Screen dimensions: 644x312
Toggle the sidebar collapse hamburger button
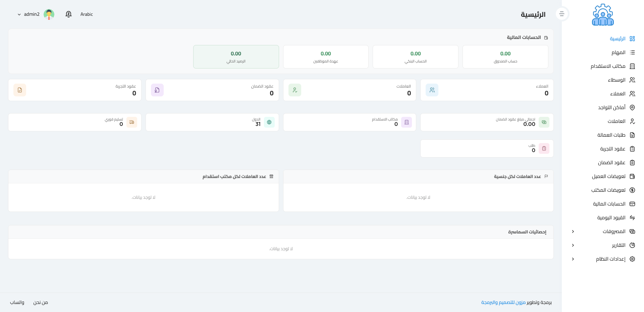coord(562,14)
